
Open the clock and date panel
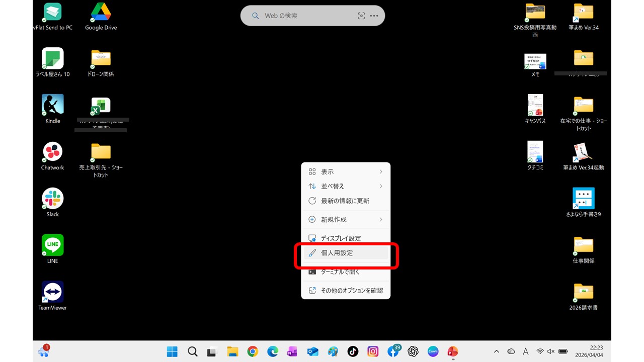[x=596, y=351]
